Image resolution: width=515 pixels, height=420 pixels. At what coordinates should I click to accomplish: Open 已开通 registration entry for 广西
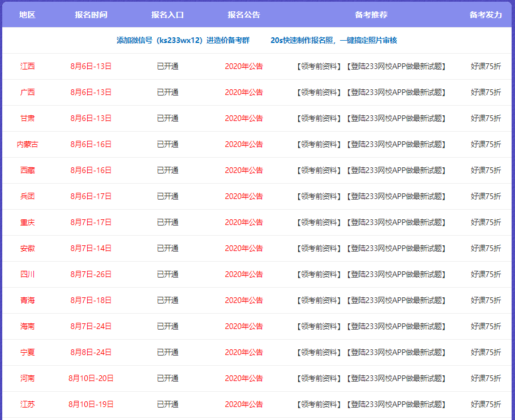168,92
